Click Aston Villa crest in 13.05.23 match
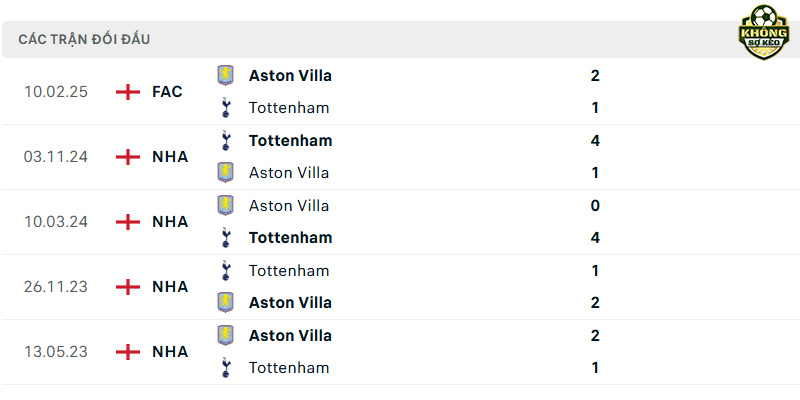Screen dimensions: 800x400 pos(225,335)
